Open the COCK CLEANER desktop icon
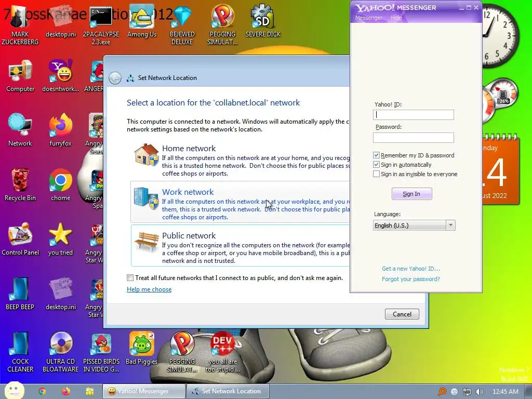Screen dimensions: 532x399 (x=20, y=352)
